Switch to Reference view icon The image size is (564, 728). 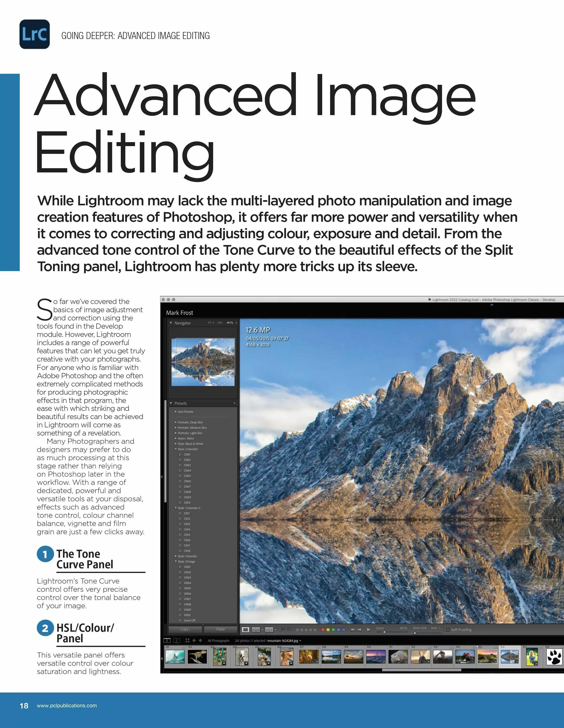256,630
